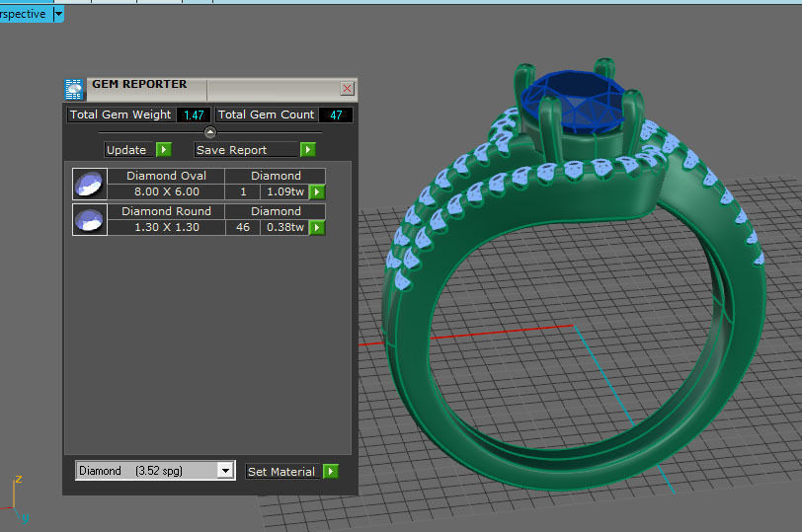
Task: Select the Diamond Round gem thumbnail
Action: tap(90, 220)
